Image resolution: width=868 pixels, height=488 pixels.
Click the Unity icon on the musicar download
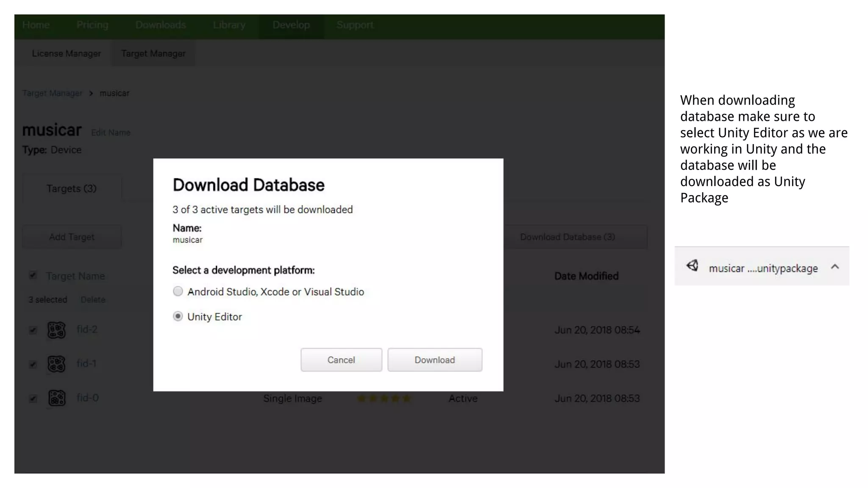pos(693,266)
